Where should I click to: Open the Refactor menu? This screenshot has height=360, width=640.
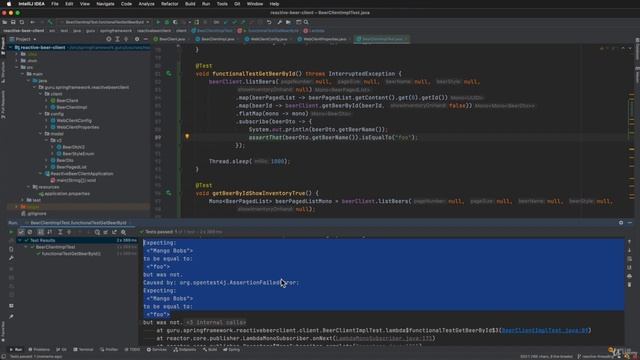point(169,4)
